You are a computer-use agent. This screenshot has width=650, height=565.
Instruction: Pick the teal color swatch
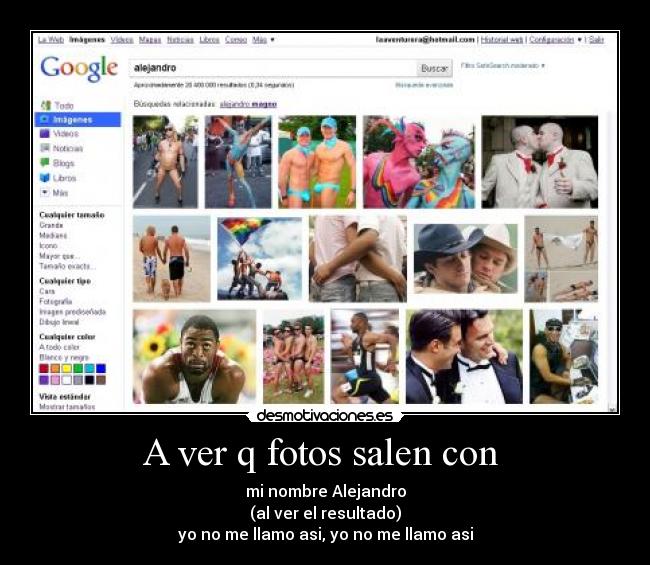pos(89,369)
